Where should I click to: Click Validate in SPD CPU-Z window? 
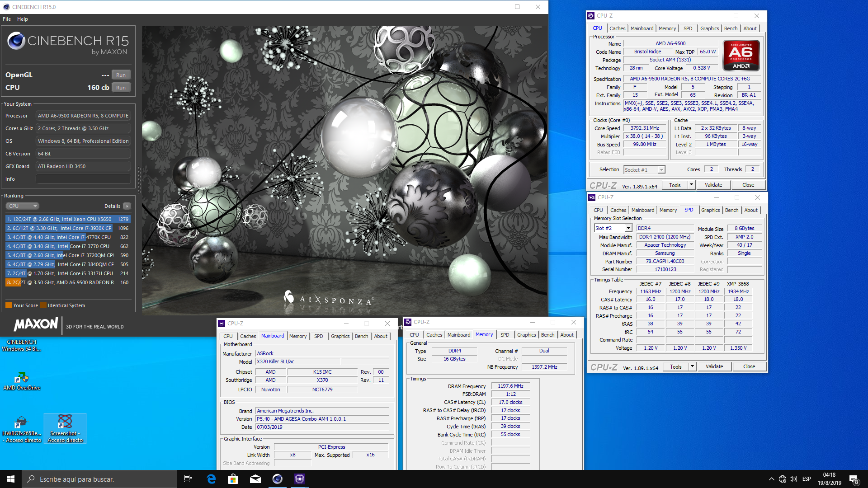tap(714, 366)
